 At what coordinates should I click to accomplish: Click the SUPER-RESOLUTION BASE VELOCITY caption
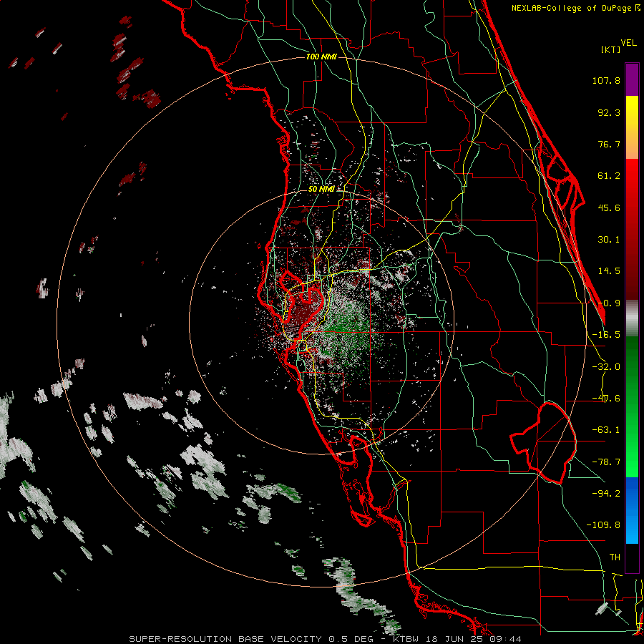(225, 639)
